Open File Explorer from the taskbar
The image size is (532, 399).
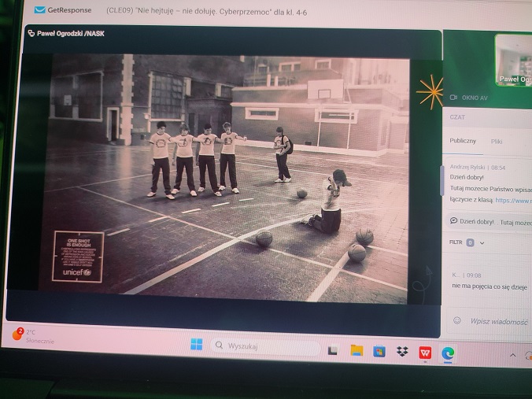(x=357, y=350)
